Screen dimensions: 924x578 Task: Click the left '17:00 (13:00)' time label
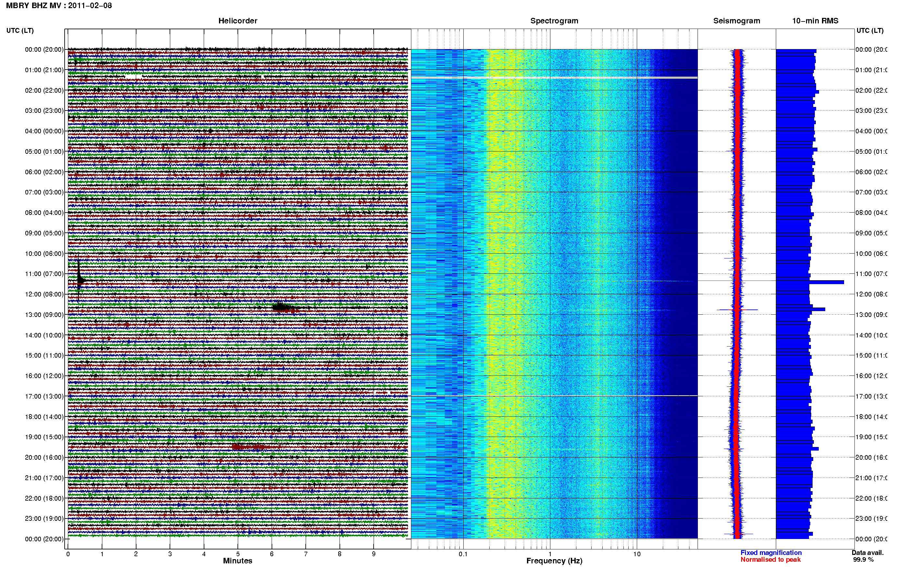44,396
